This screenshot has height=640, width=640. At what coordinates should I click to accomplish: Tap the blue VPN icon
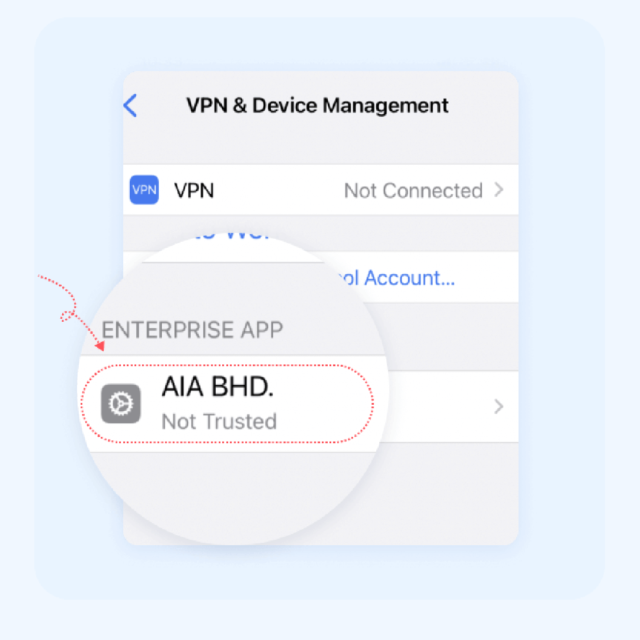tap(144, 190)
